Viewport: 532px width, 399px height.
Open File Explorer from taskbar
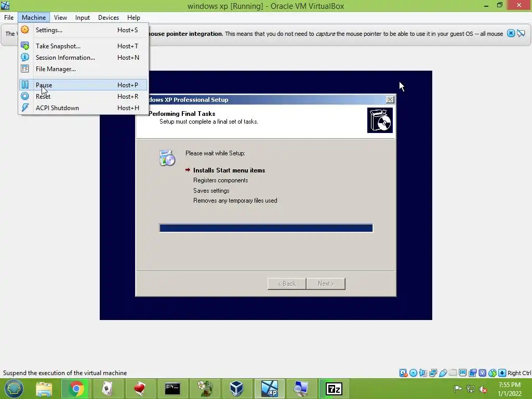tap(44, 389)
